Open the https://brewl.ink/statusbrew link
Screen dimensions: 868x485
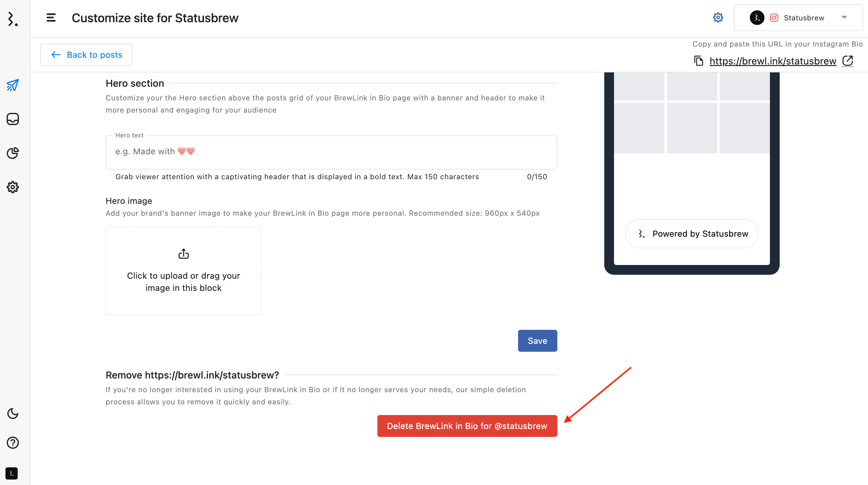coord(773,61)
